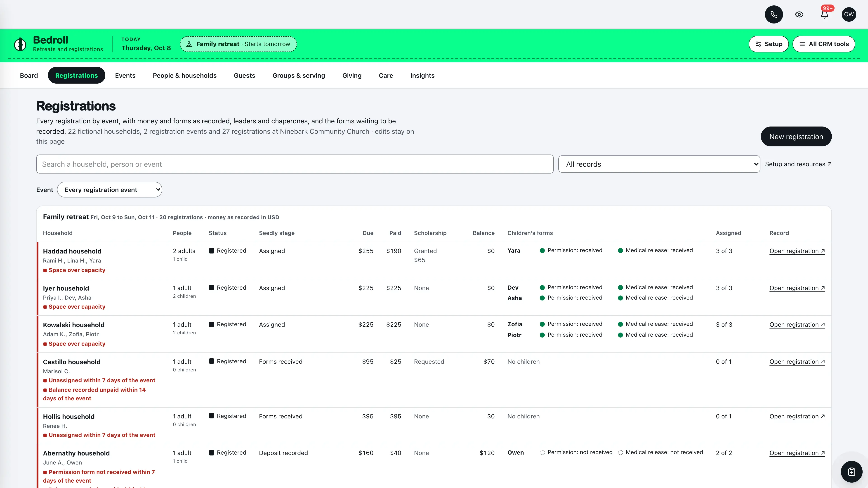Image resolution: width=868 pixels, height=488 pixels.
Task: Switch to the Insights tab
Action: pyautogui.click(x=422, y=75)
